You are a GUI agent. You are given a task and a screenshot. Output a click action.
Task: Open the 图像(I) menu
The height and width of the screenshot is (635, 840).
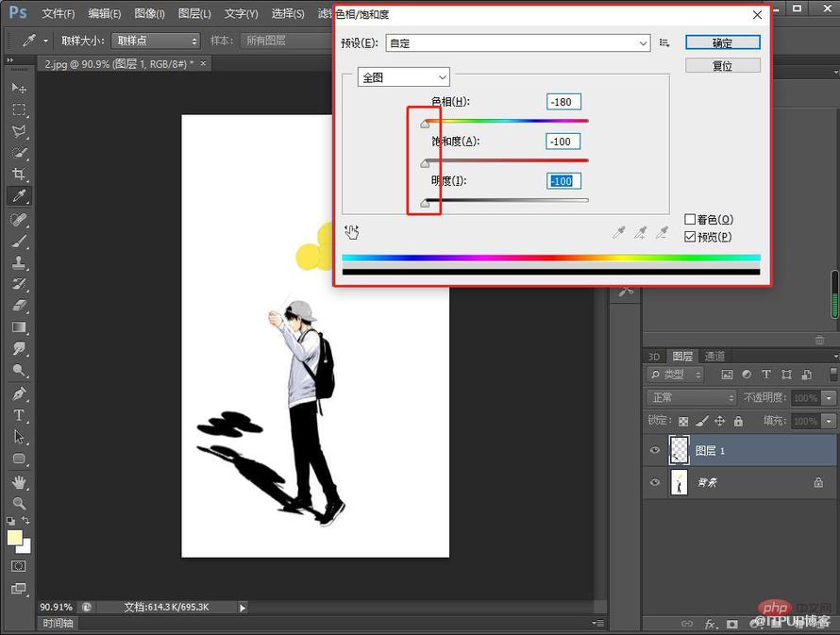149,13
